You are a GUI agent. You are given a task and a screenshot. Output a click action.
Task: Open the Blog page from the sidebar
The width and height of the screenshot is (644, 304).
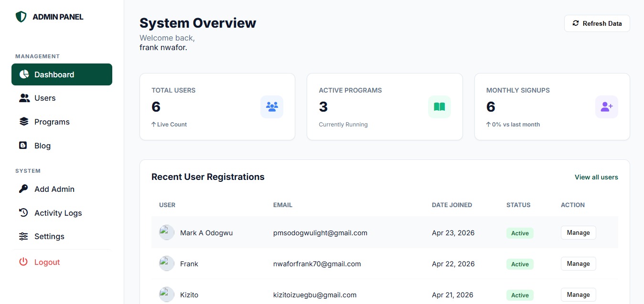tap(42, 146)
